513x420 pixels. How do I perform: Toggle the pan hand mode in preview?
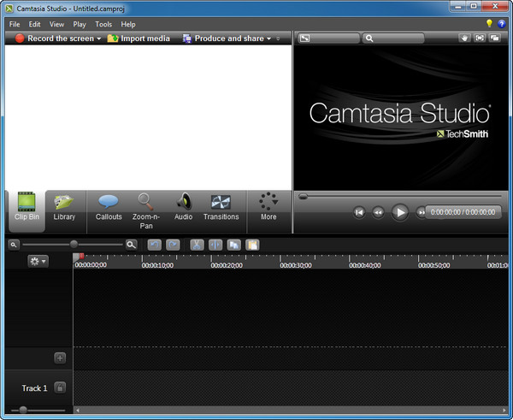click(x=465, y=38)
